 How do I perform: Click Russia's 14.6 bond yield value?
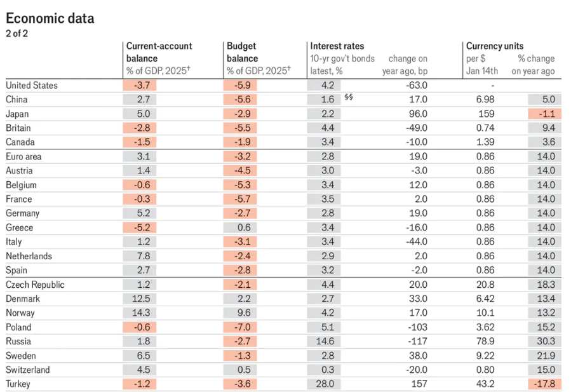(x=324, y=341)
